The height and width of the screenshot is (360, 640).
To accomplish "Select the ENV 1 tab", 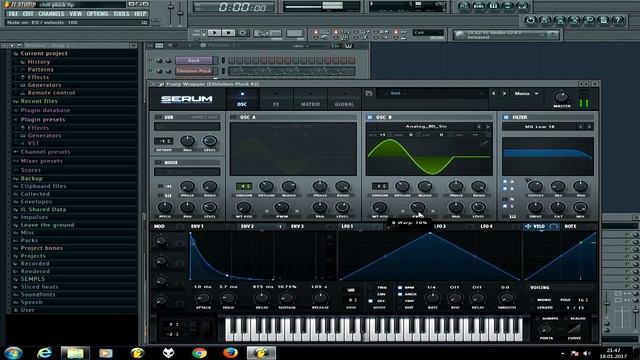I will coord(197,226).
